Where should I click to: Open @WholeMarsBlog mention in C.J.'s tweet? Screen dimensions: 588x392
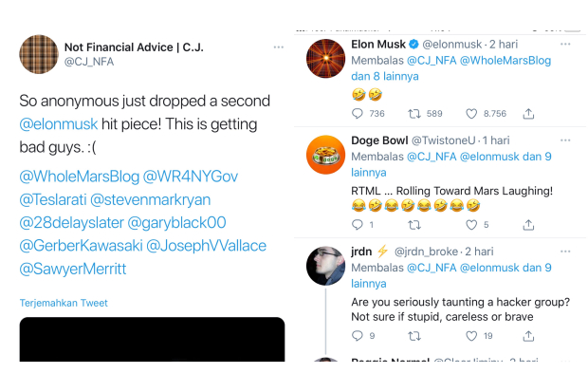pos(77,177)
